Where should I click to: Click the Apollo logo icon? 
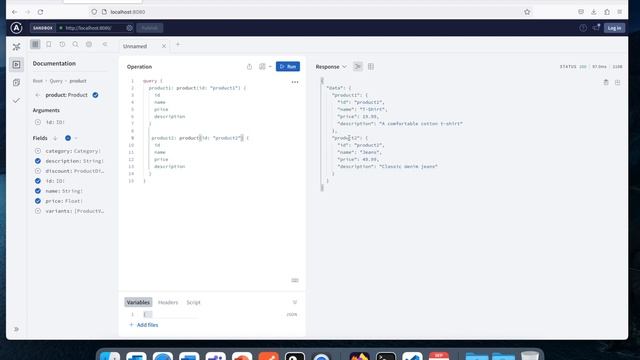[16, 28]
